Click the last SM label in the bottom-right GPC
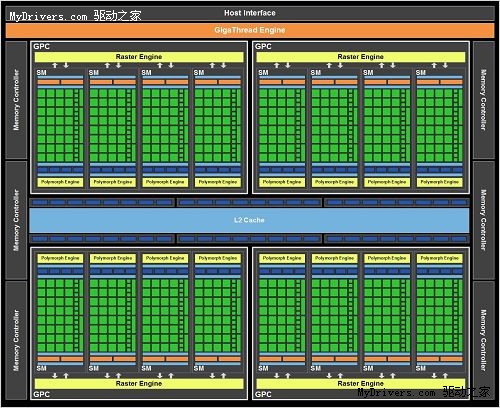The height and width of the screenshot is (408, 500). tap(421, 368)
